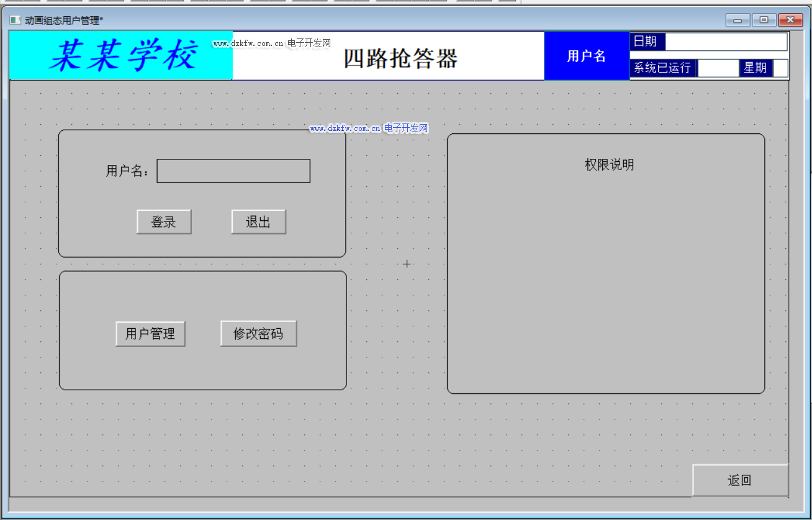The width and height of the screenshot is (812, 520).
Task: Click the 修改密码 button
Action: pyautogui.click(x=258, y=334)
